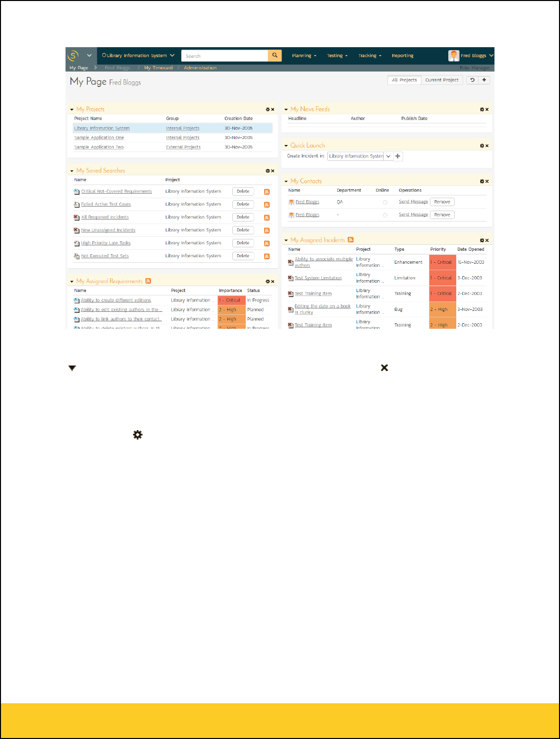Image resolution: width=560 pixels, height=739 pixels.
Task: Open Test System Limitation incident
Action: tap(318, 278)
